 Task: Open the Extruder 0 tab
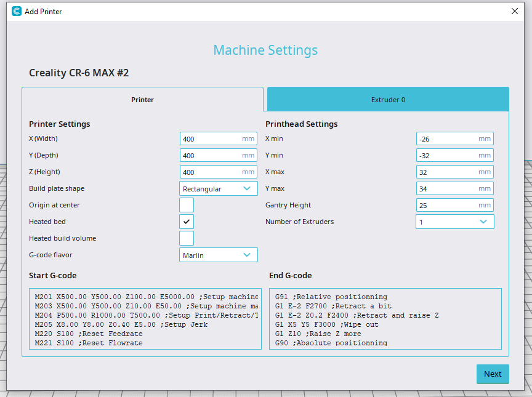pyautogui.click(x=388, y=100)
